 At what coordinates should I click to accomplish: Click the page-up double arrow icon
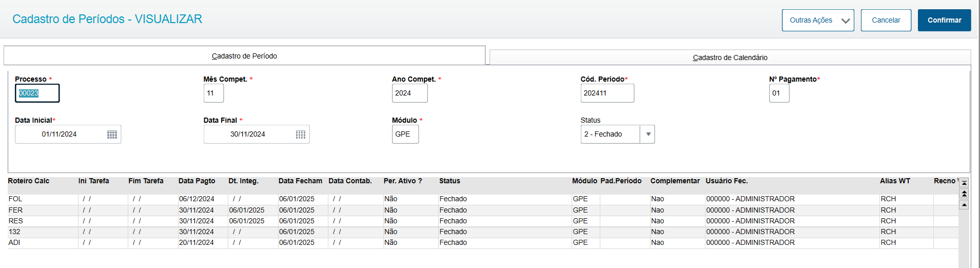[x=964, y=194]
